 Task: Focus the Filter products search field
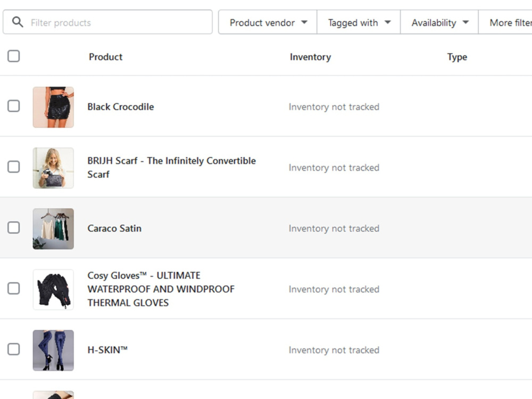(107, 22)
